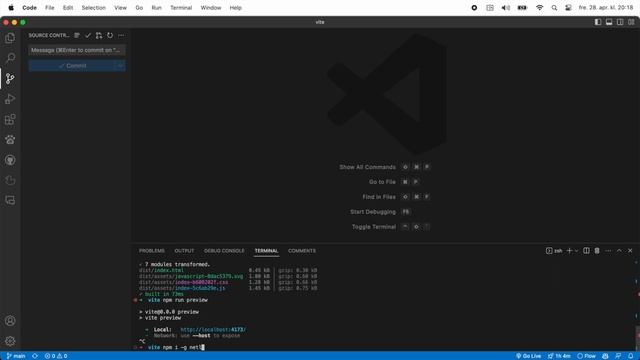Open errors and warnings status indicator
The width and height of the screenshot is (640, 360).
click(x=56, y=356)
